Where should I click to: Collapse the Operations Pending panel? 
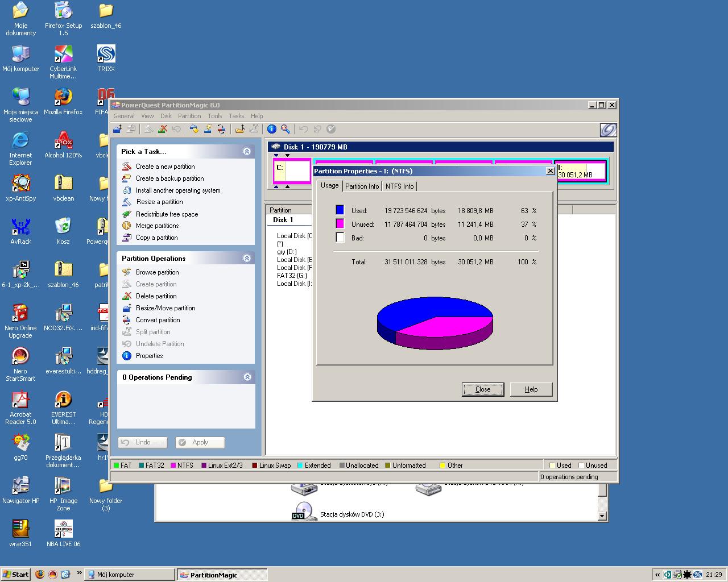(247, 377)
